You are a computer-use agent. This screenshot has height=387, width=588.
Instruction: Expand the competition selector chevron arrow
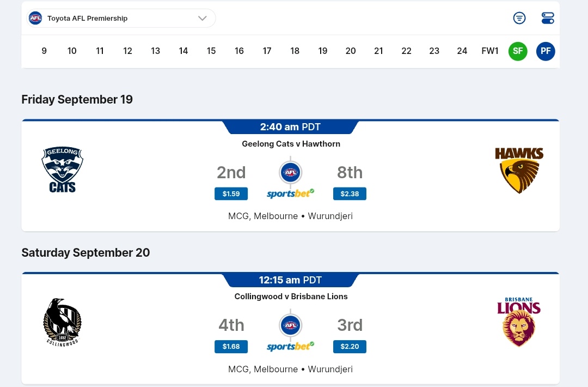click(x=203, y=18)
